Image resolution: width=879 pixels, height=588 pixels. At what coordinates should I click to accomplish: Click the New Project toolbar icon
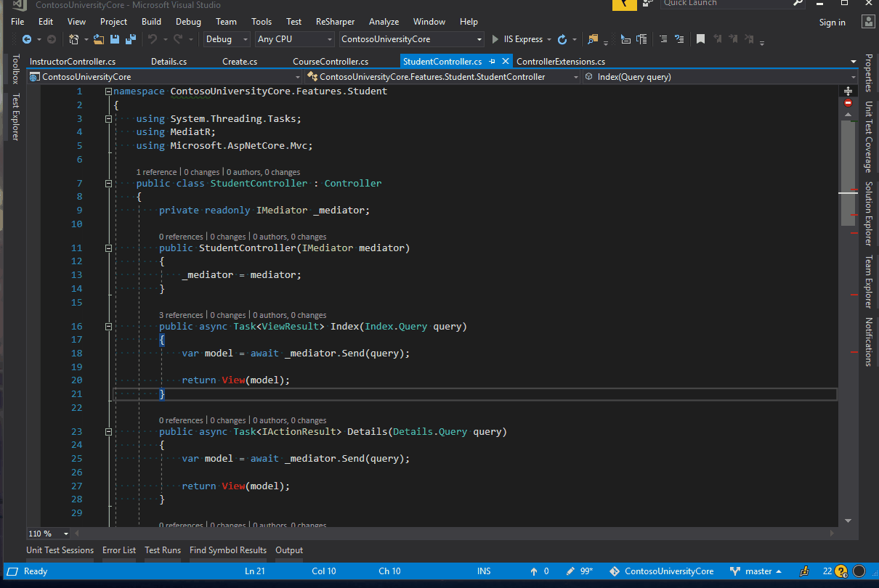coord(73,39)
